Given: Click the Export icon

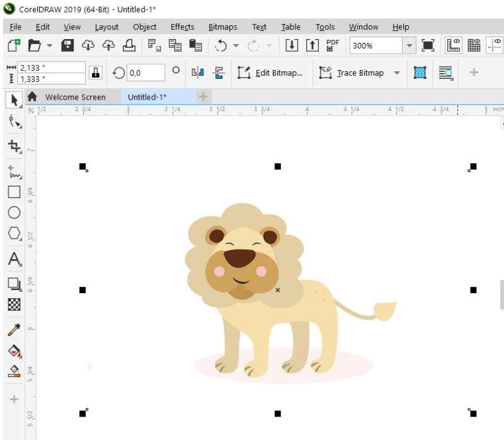Looking at the screenshot, I should click(x=312, y=45).
